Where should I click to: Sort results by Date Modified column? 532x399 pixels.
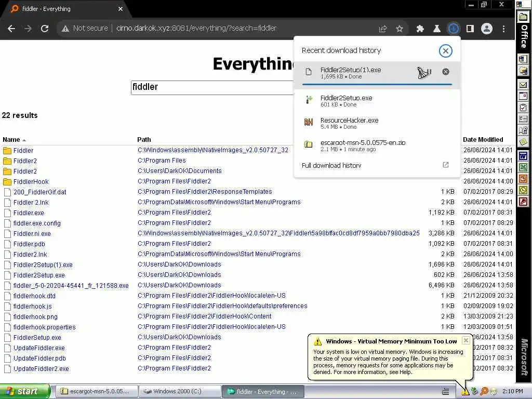click(x=483, y=140)
